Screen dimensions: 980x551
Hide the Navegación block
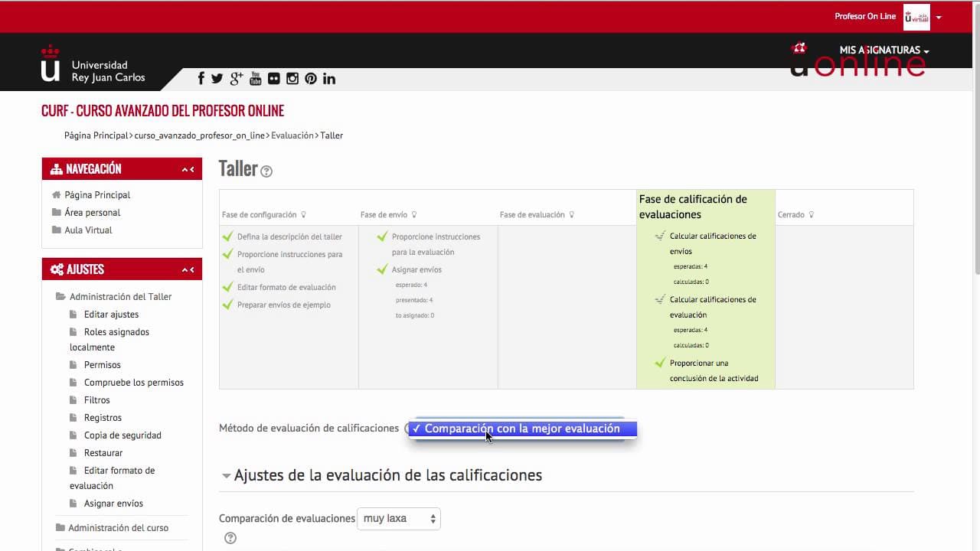[x=185, y=169]
